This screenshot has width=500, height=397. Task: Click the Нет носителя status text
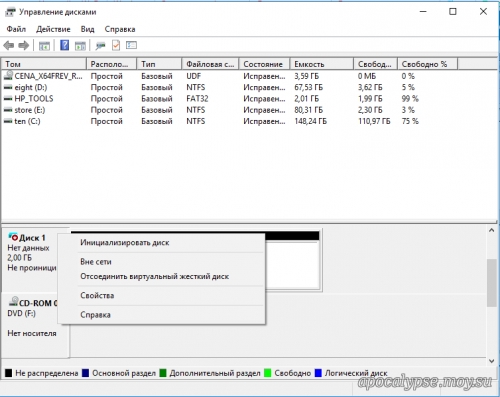32,333
